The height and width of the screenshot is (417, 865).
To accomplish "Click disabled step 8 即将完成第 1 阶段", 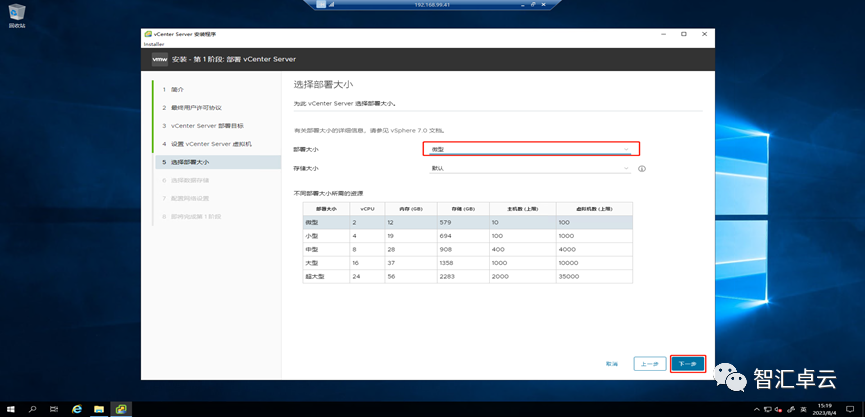I will [x=191, y=216].
